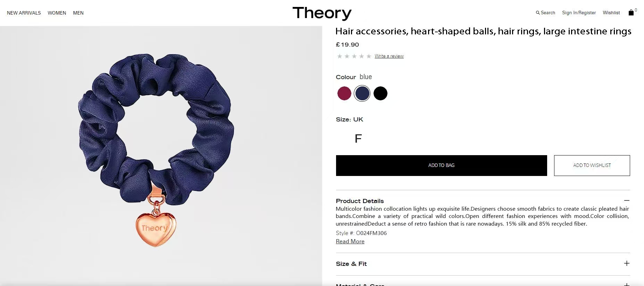Click the Theory logo

point(322,14)
